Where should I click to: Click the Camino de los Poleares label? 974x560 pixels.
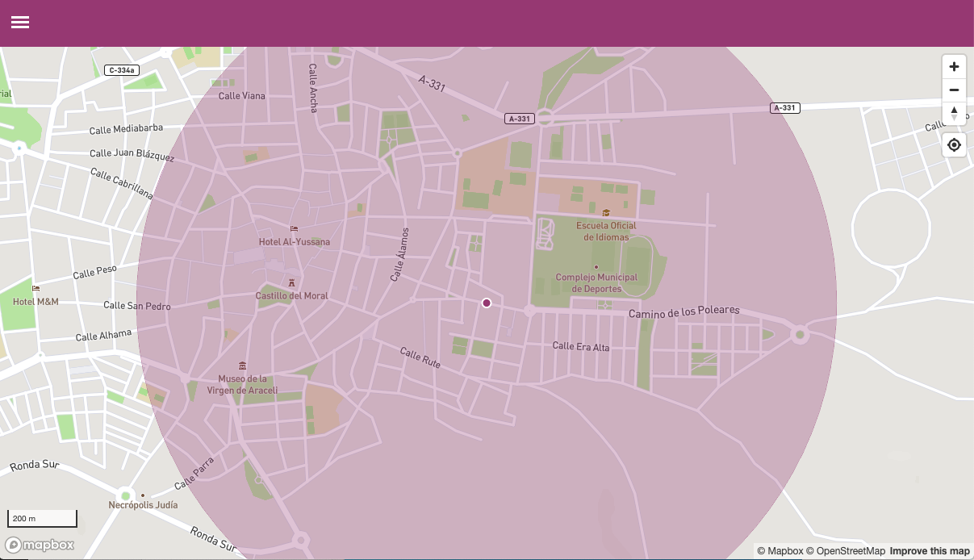[x=684, y=312]
